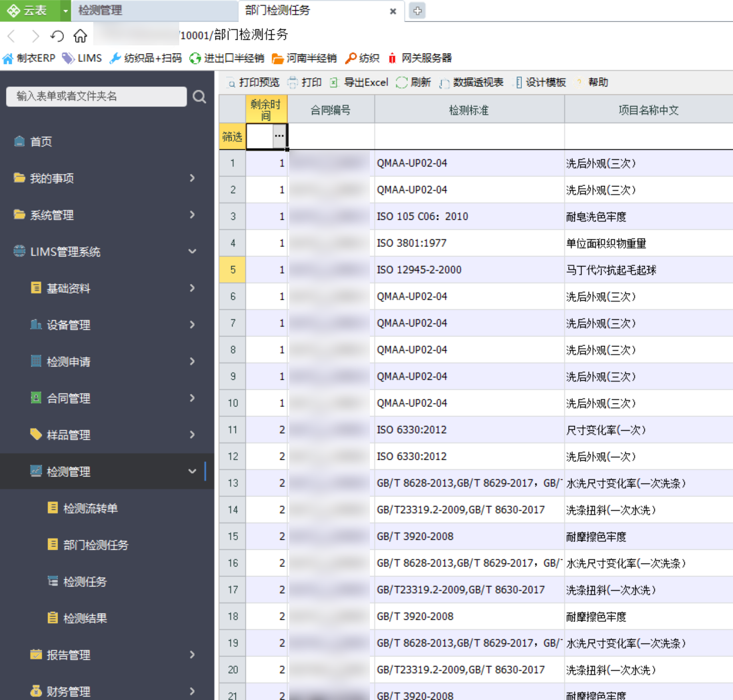Image resolution: width=733 pixels, height=700 pixels.
Task: Click the sidebar search magnifier icon
Action: pos(199,97)
